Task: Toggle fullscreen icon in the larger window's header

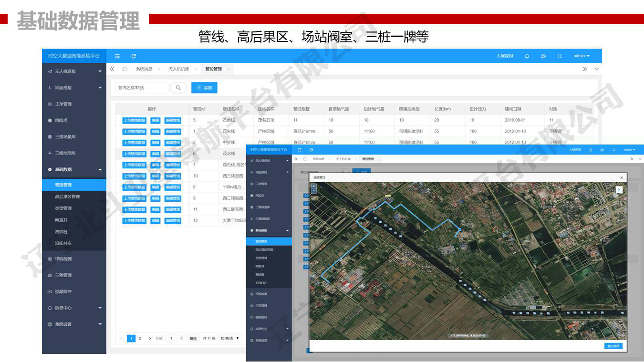Action: click(x=560, y=56)
